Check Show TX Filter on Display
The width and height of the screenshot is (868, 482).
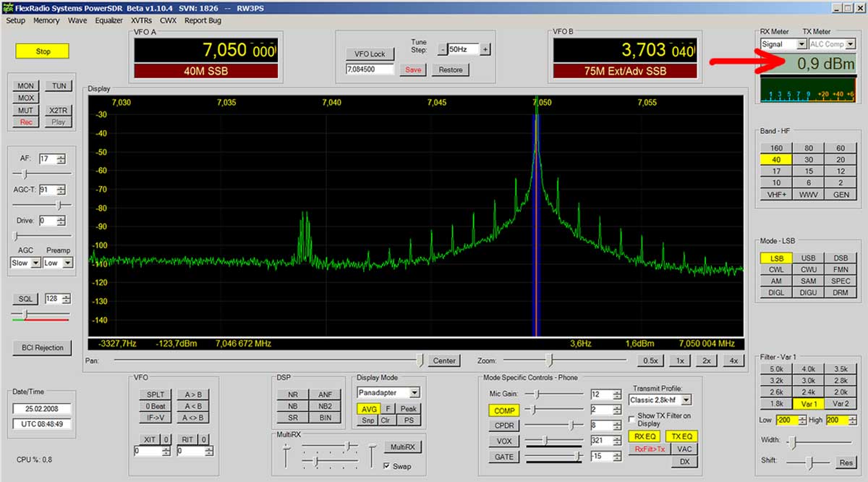tap(631, 419)
